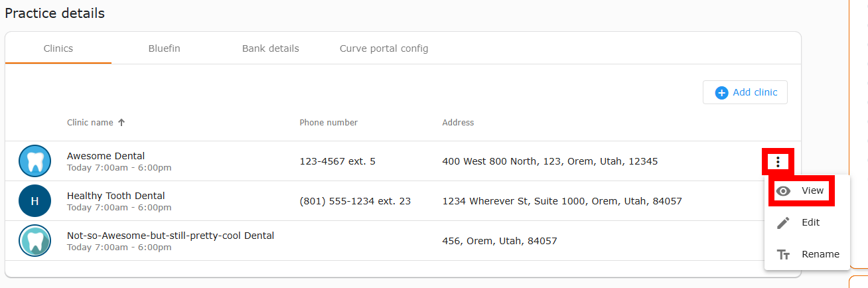Click the pencil icon next to Edit
Viewport: 868px width, 288px height.
pos(784,223)
